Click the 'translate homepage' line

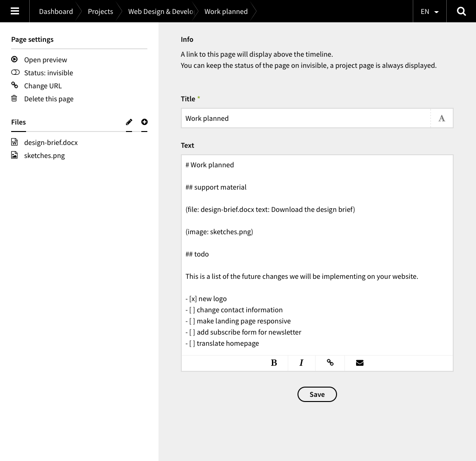pyautogui.click(x=222, y=343)
